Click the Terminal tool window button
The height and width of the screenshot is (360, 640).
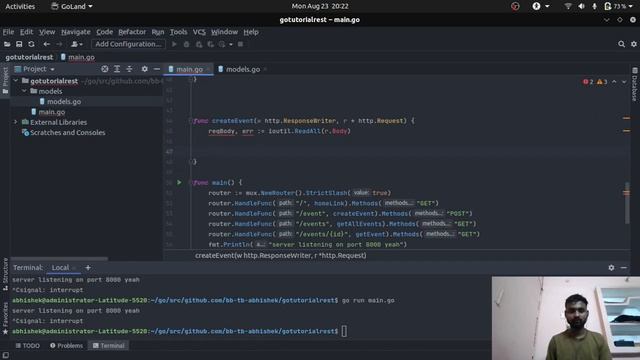coord(109,346)
